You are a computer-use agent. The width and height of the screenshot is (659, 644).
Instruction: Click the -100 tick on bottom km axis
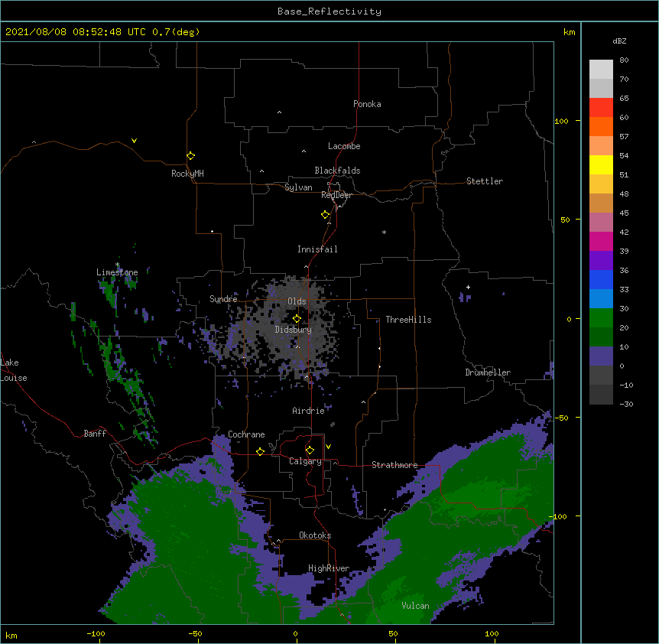coord(96,634)
